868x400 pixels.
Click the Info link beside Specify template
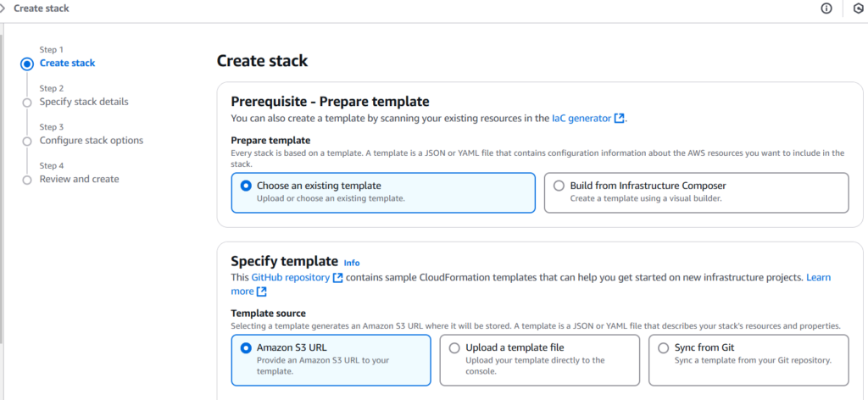click(x=351, y=264)
